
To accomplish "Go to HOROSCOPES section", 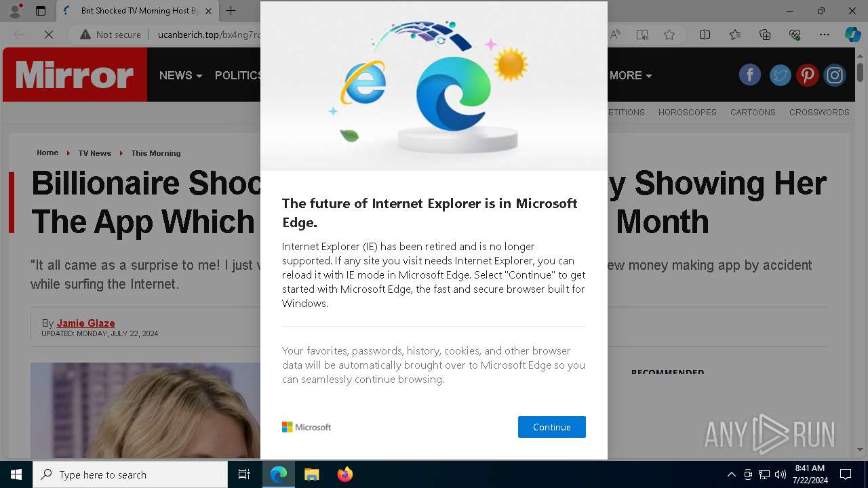I will tap(687, 113).
